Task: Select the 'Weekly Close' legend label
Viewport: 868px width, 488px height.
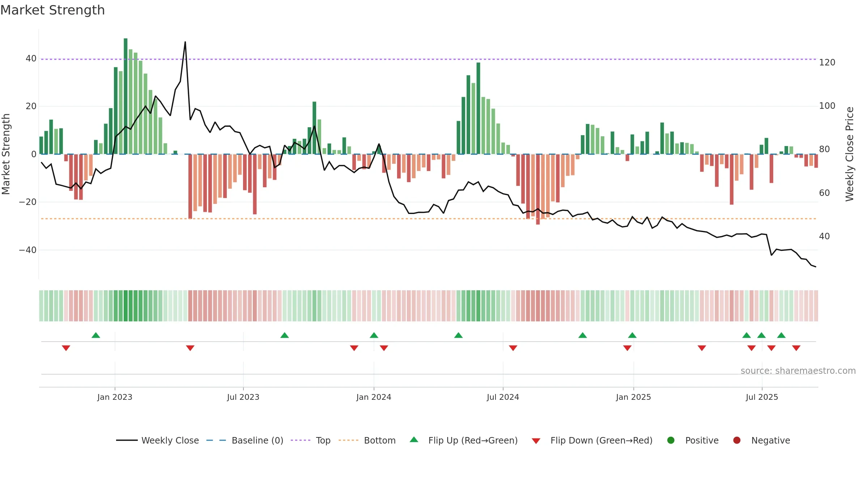Action: [x=170, y=441]
